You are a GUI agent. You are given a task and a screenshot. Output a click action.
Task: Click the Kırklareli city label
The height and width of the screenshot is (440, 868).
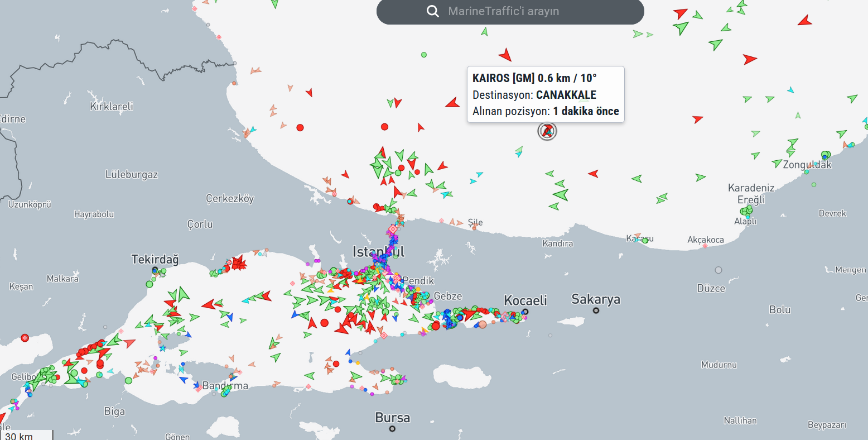click(x=111, y=106)
